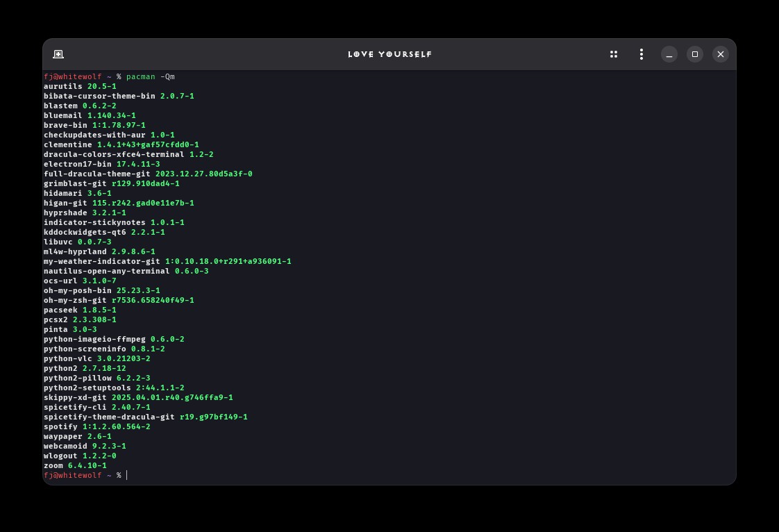This screenshot has width=779, height=532.
Task: Select the indicator-stickynotes line
Action: (114, 222)
